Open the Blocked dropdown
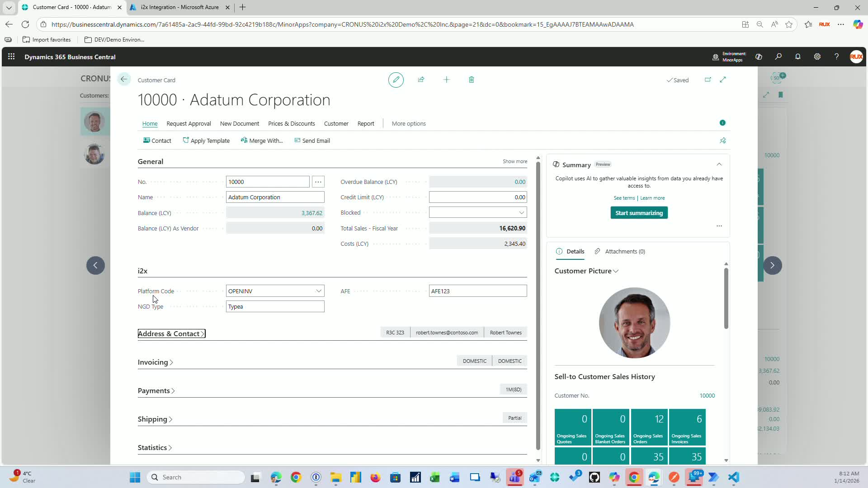 (x=521, y=212)
